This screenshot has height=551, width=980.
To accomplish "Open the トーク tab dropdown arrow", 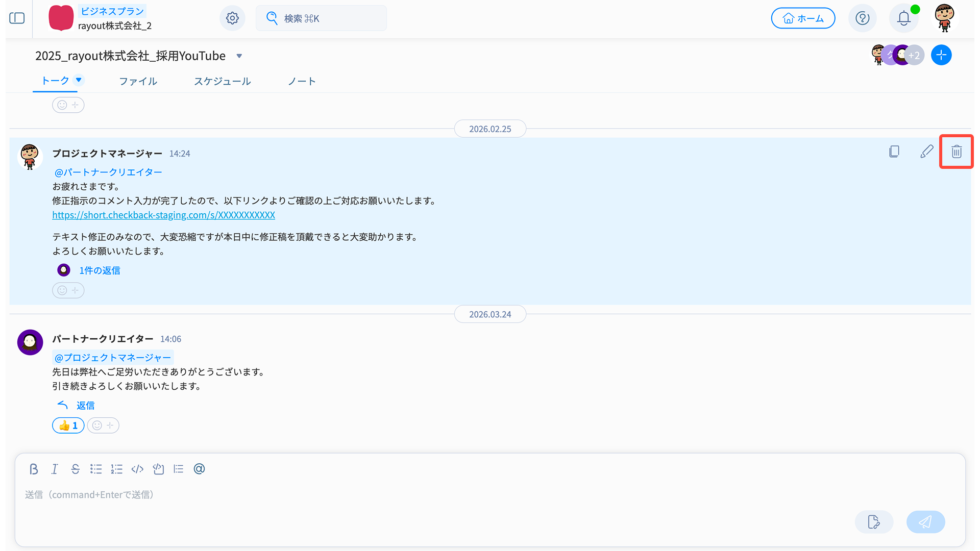I will [x=79, y=80].
